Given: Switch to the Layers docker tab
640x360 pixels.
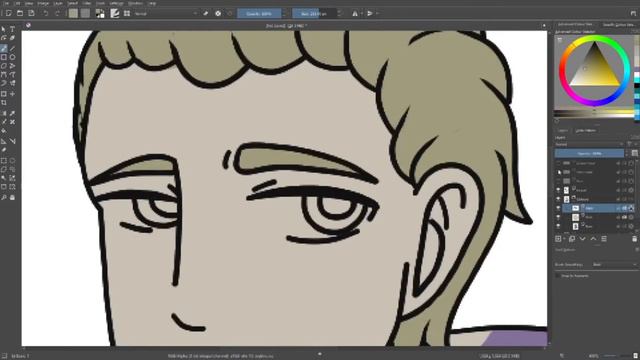Looking at the screenshot, I should coord(563,131).
